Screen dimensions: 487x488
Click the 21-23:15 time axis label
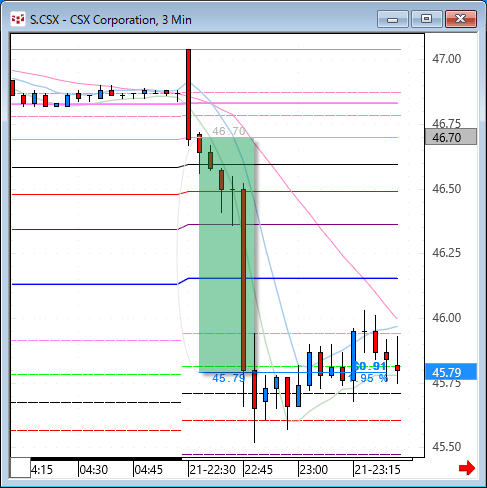[377, 470]
